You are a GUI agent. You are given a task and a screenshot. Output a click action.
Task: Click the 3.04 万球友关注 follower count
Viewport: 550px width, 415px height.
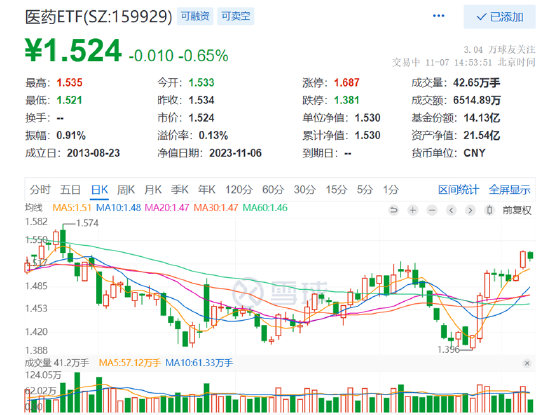point(499,50)
